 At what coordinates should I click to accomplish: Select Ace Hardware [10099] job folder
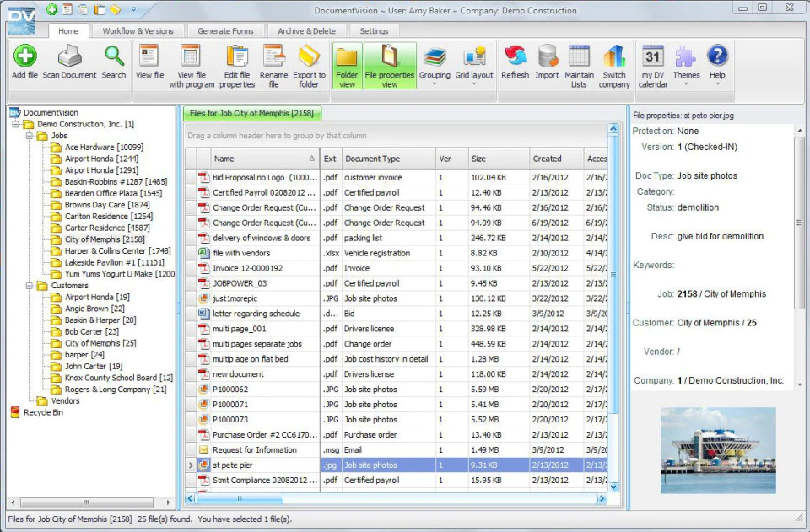[x=104, y=147]
